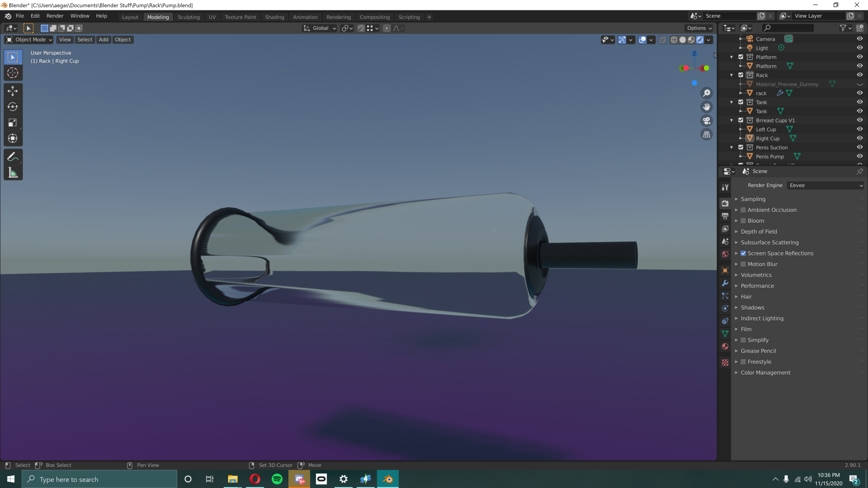Select the Measure tool
This screenshot has height=488, width=868.
pos(13,173)
